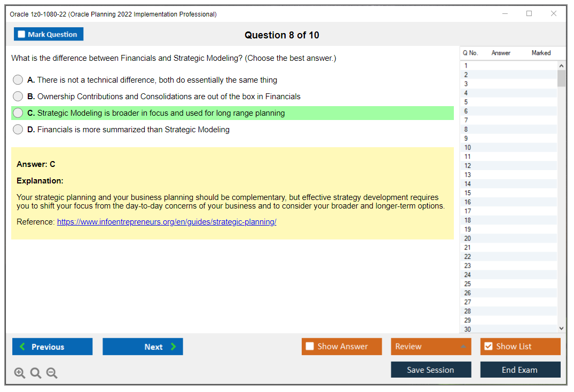Image resolution: width=574 pixels, height=392 pixels.
Task: Choose answer A radio button
Action: (x=18, y=79)
